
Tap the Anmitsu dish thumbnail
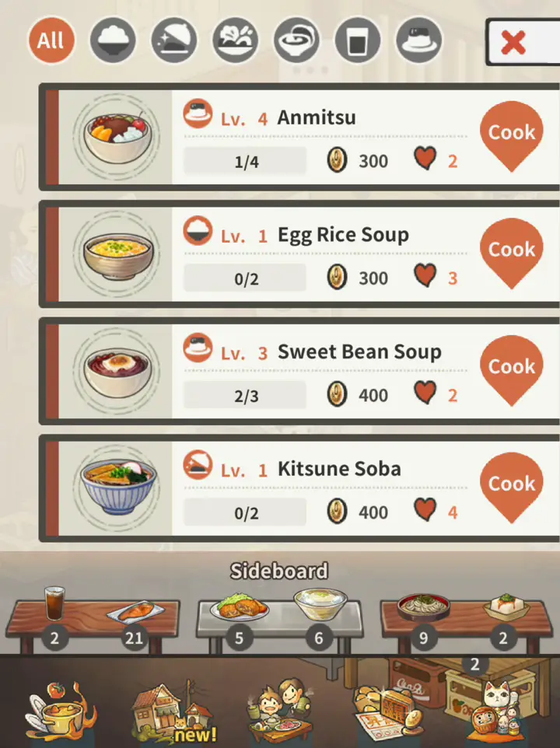pos(117,137)
